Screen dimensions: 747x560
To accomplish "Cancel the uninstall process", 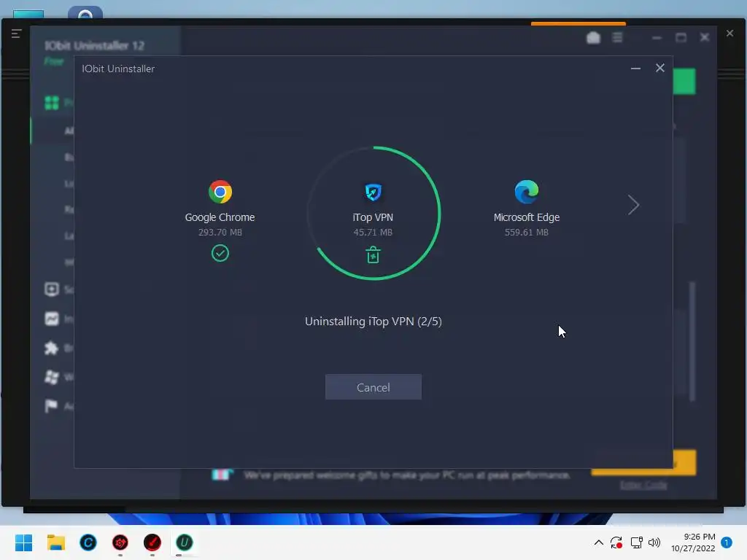I will (x=373, y=386).
